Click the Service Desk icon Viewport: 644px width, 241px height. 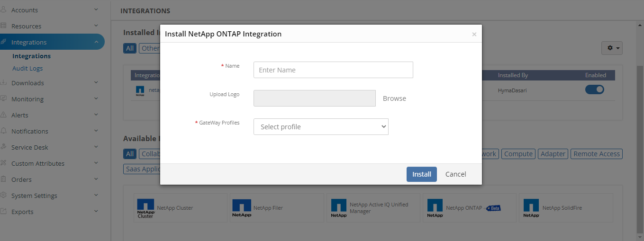(3, 147)
